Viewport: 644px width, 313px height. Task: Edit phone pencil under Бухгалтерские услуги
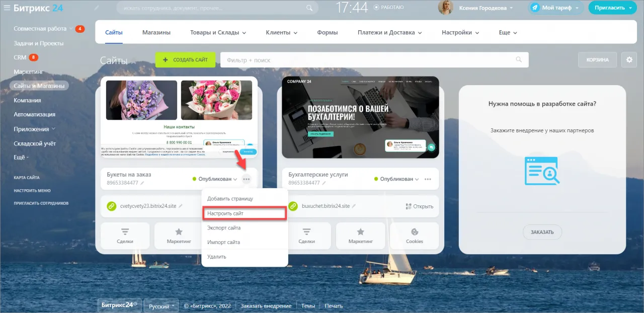(x=324, y=183)
